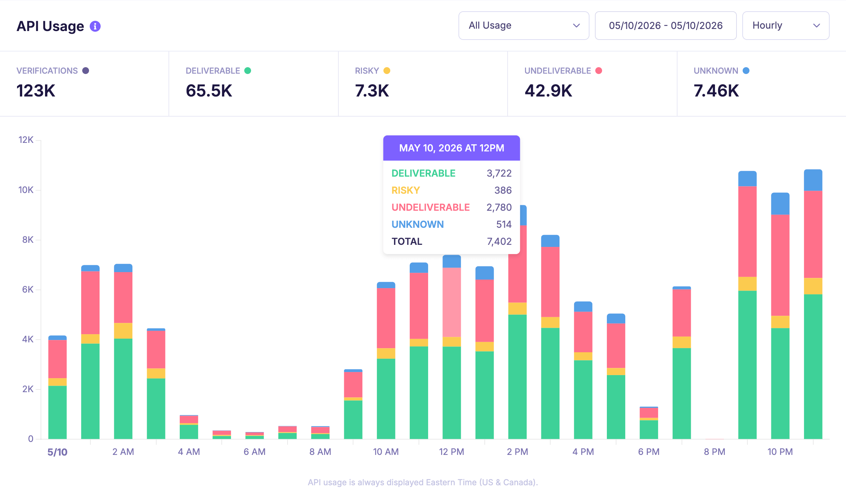The height and width of the screenshot is (504, 846).
Task: Click the tooltip DELIVERABLE 3,722 row
Action: pyautogui.click(x=452, y=173)
